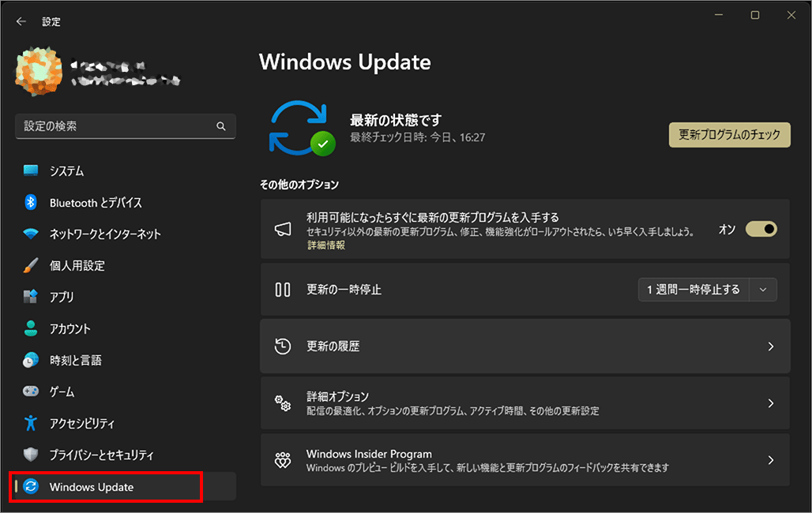The width and height of the screenshot is (812, 513).
Task: Click the update history clock icon
Action: tap(283, 346)
